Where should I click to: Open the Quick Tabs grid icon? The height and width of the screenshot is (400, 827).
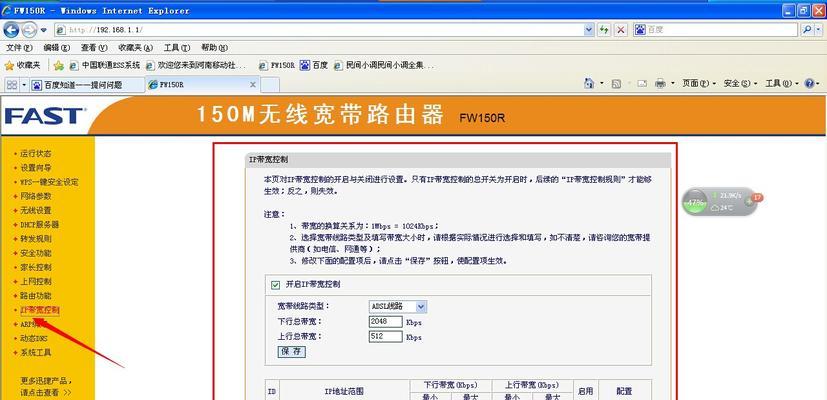point(12,84)
